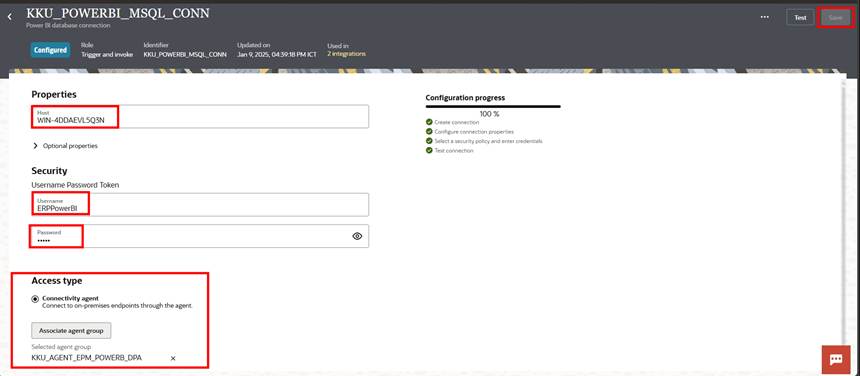Image resolution: width=860 pixels, height=376 pixels.
Task: Select the Connectivity agent radio button
Action: [36, 299]
